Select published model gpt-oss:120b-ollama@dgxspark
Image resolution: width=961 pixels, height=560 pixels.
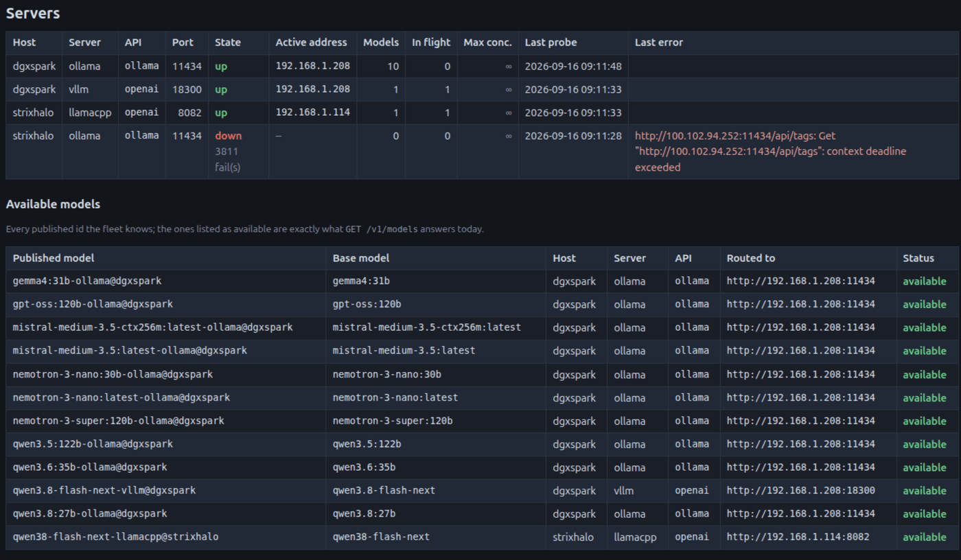pos(93,304)
